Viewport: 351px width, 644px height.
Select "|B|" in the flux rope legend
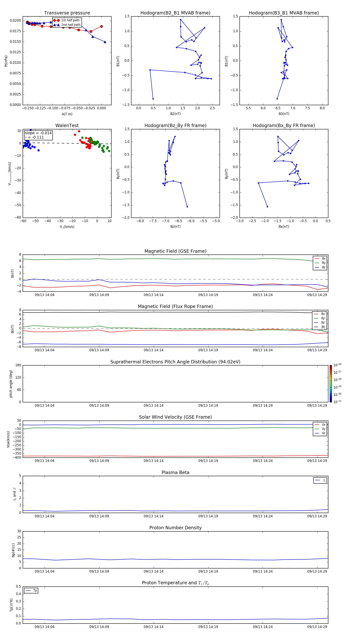coord(320,327)
